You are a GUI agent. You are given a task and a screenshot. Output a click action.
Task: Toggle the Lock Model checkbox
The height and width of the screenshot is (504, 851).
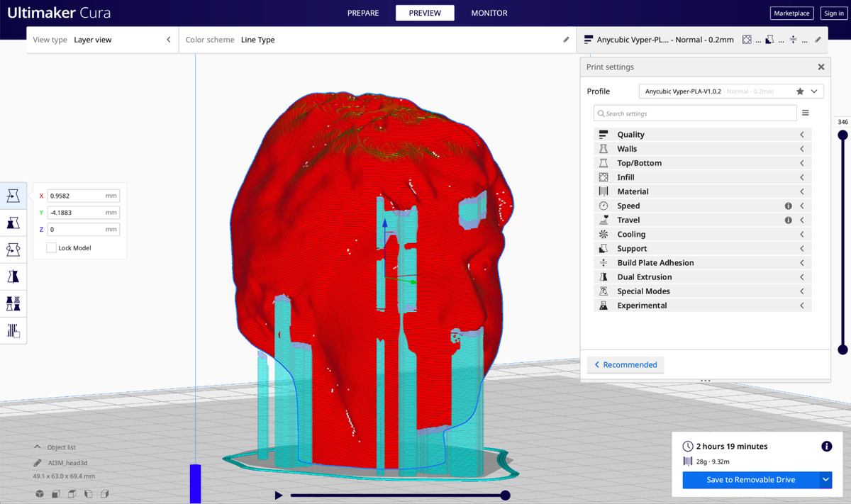pyautogui.click(x=51, y=248)
